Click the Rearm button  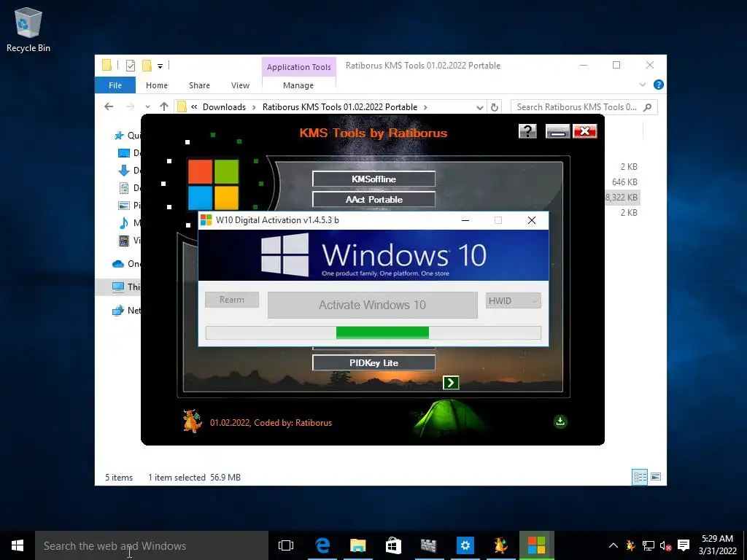coord(232,300)
